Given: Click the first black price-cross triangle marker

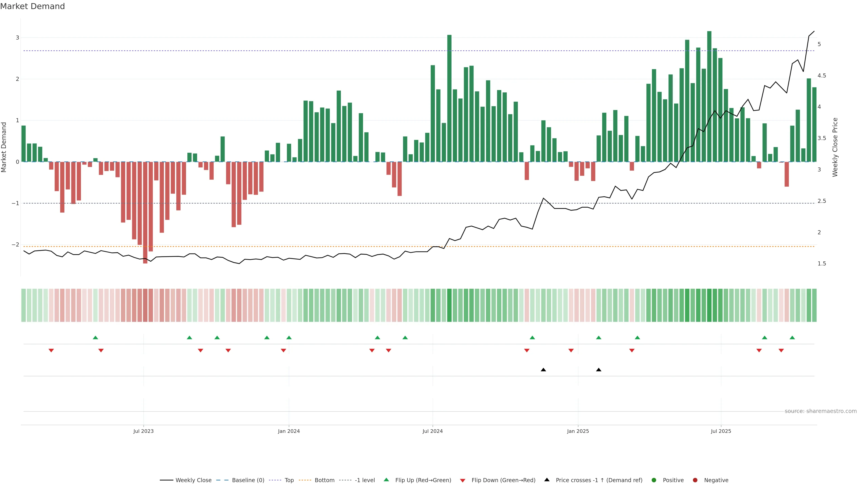Looking at the screenshot, I should pyautogui.click(x=543, y=370).
